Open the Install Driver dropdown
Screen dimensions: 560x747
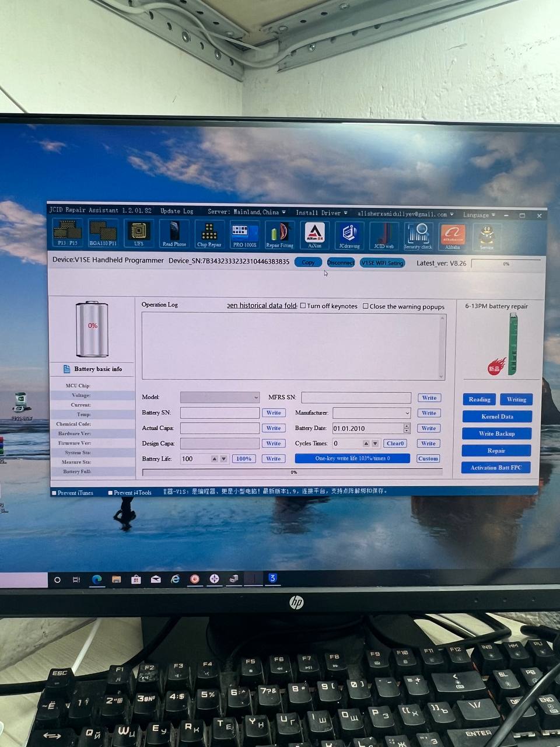(321, 212)
